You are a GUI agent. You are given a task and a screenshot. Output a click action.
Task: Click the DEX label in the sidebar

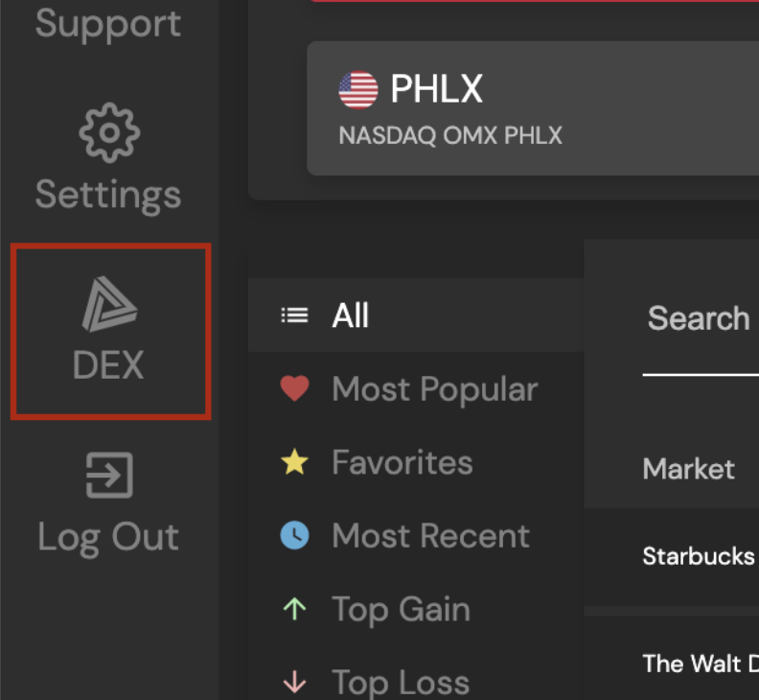108,364
